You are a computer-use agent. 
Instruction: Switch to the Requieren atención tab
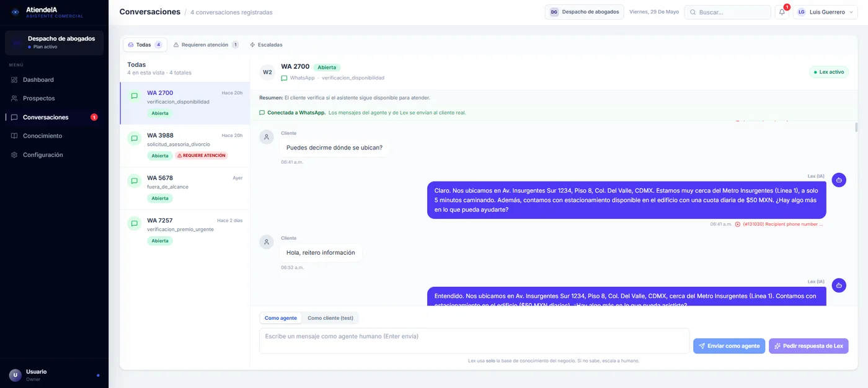click(206, 45)
